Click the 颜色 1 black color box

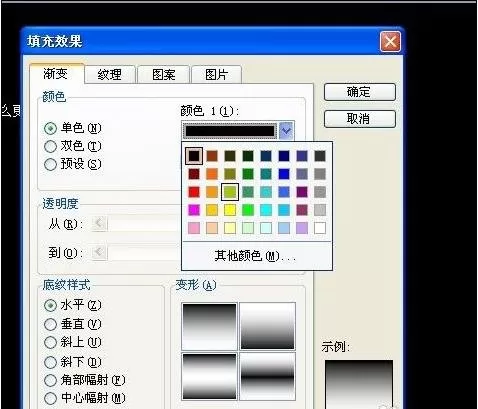coord(230,131)
